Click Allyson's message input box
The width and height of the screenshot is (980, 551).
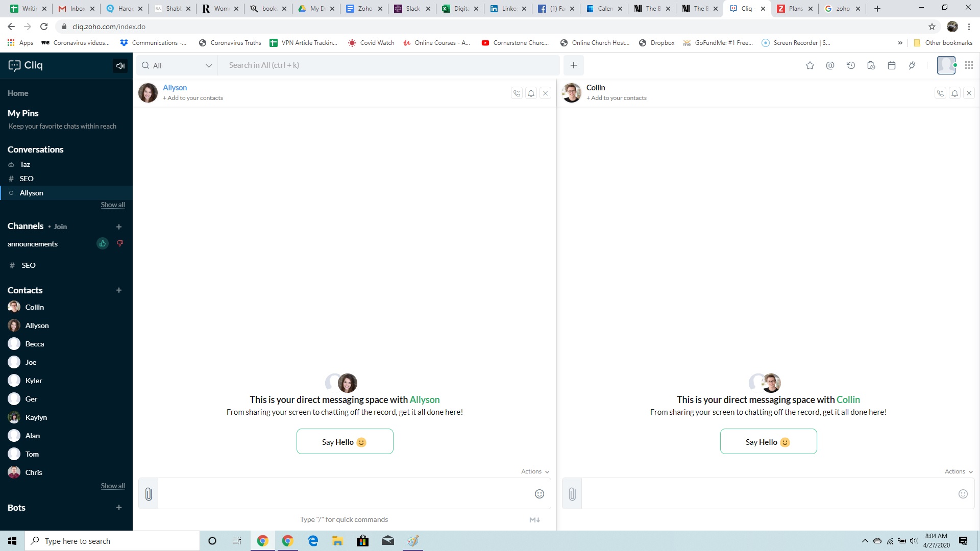345,494
